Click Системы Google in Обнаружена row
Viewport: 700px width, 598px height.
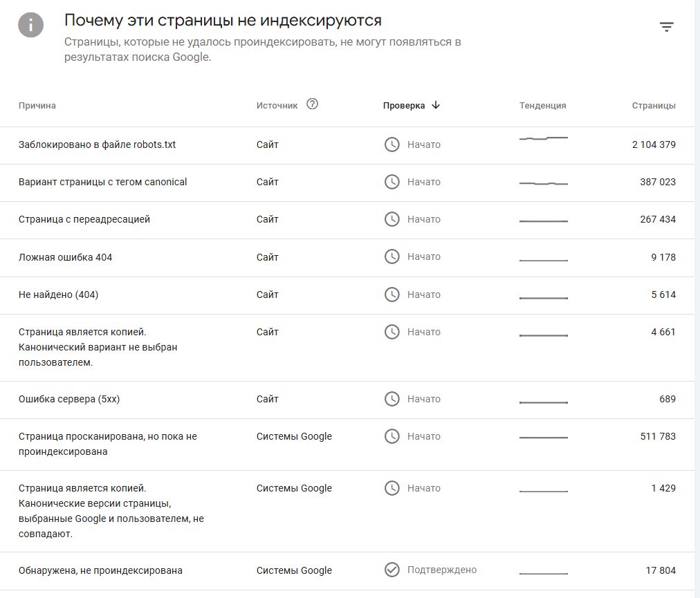[294, 570]
